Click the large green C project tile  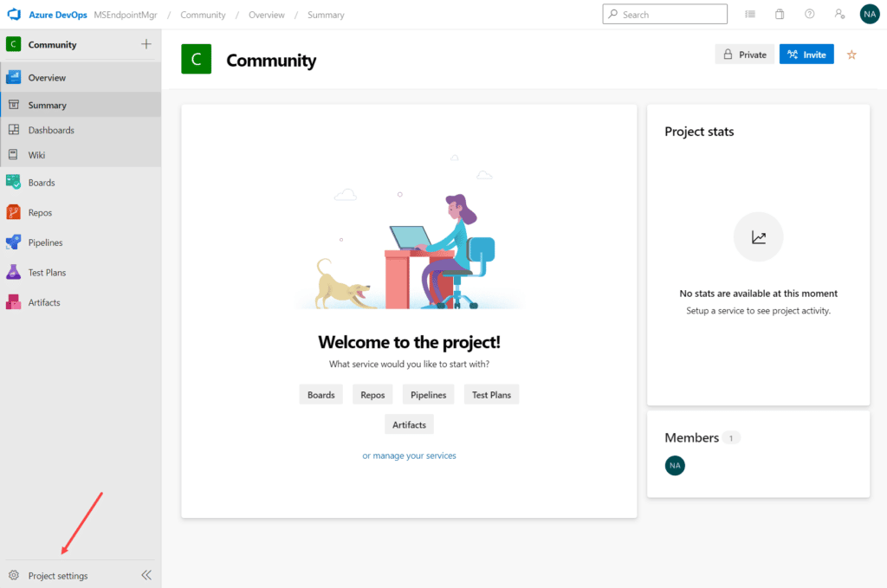click(x=197, y=59)
